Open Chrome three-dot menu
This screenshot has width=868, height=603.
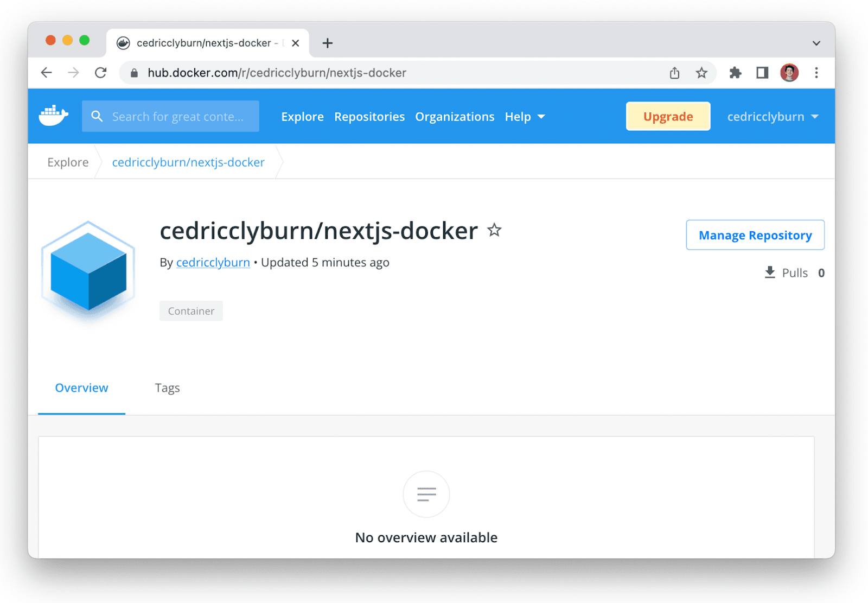tap(816, 73)
